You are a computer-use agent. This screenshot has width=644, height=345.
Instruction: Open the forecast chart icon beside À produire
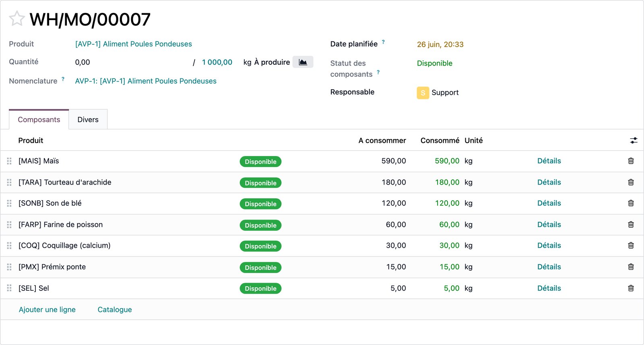click(303, 62)
